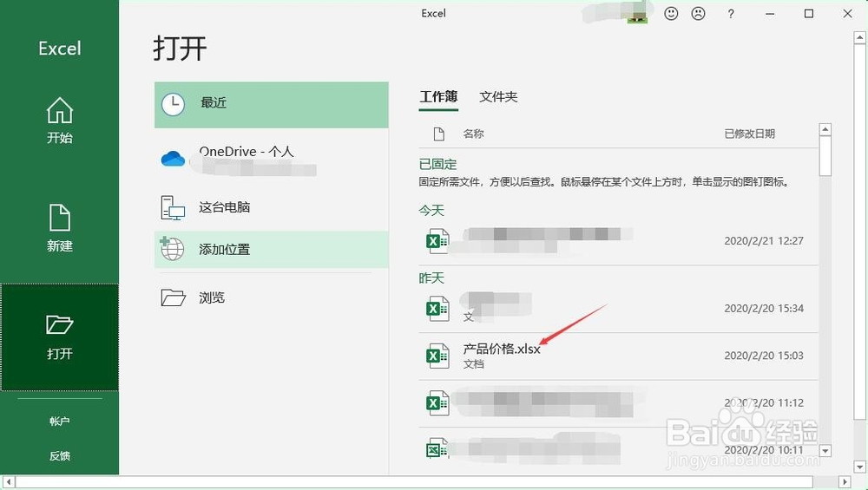Choose 这台电脑 as the location
Screen dimensions: 868x490
[x=271, y=207]
